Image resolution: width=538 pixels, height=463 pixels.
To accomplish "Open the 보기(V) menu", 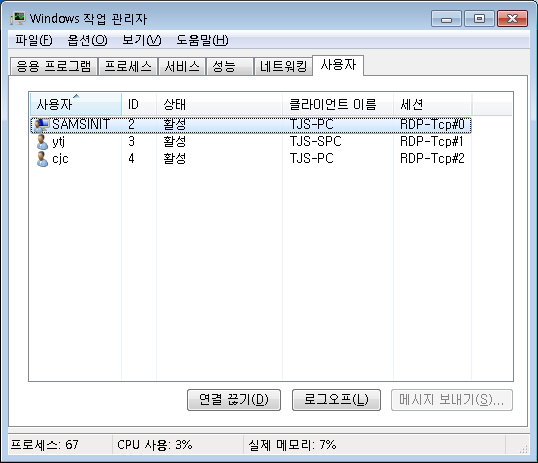I will (142, 40).
